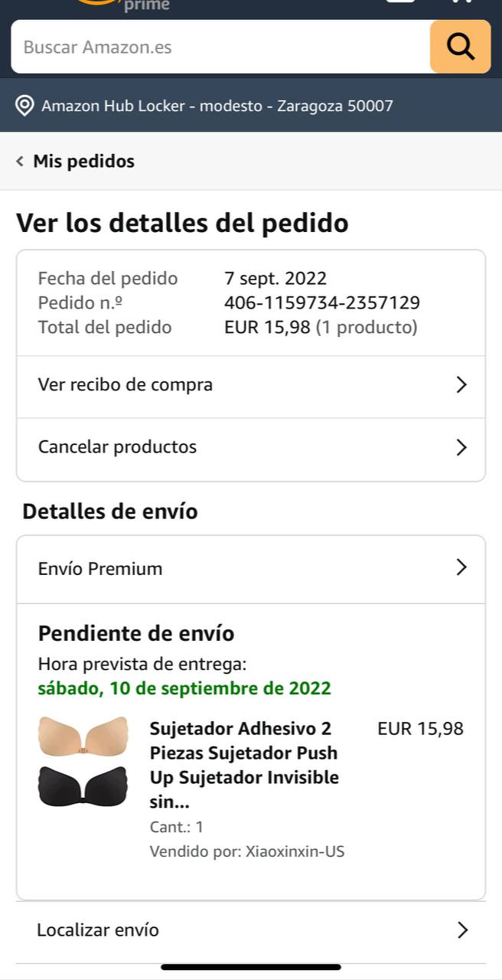Tap the back chevron beside Mis pedidos

[20, 161]
